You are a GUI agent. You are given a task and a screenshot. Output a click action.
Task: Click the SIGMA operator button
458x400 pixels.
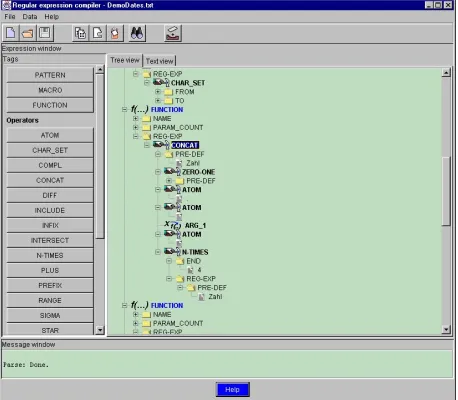tap(50, 315)
